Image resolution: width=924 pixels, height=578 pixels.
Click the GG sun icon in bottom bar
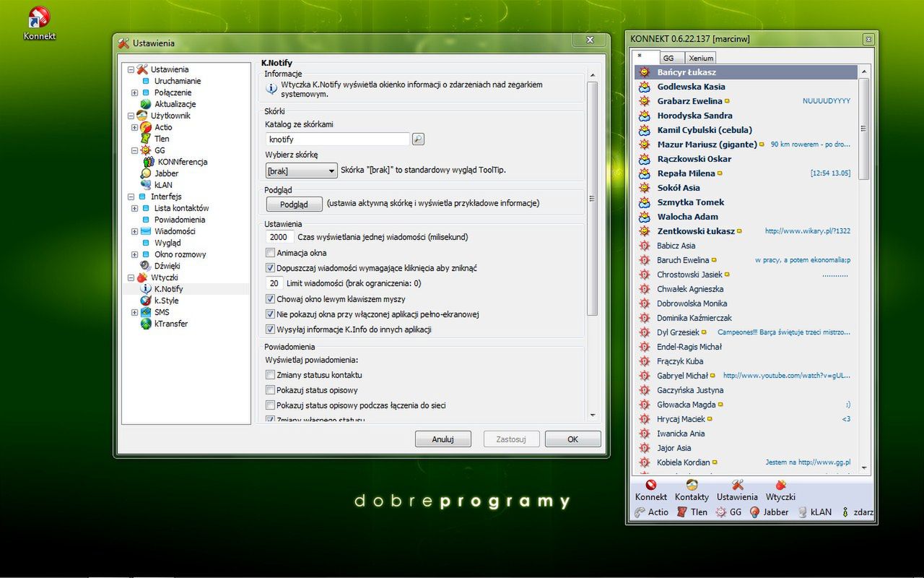tap(720, 512)
